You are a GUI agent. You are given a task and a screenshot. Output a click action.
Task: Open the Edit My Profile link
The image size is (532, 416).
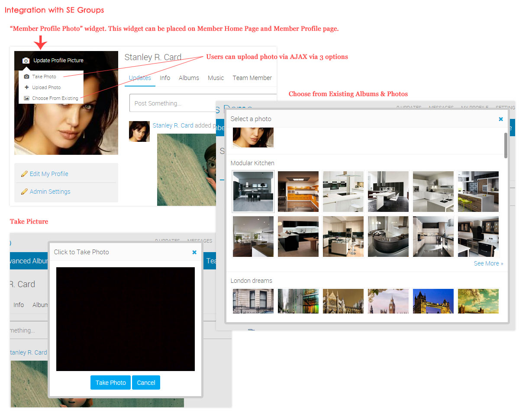pyautogui.click(x=49, y=174)
